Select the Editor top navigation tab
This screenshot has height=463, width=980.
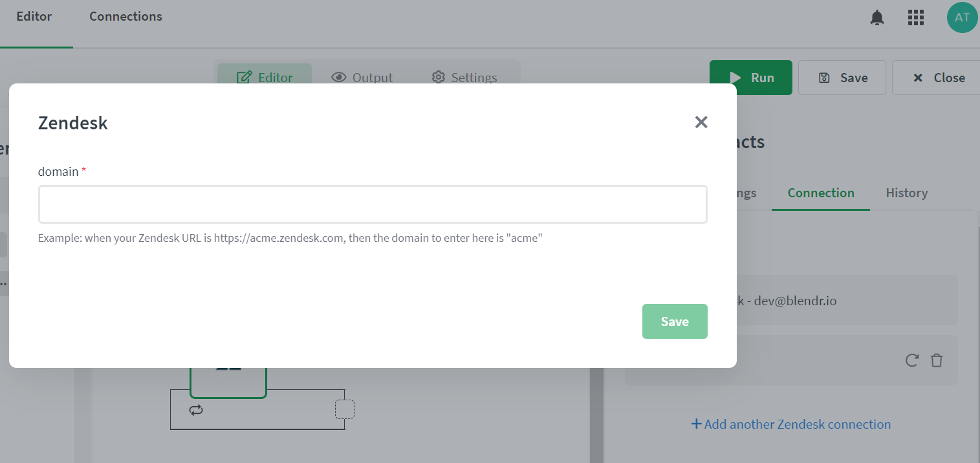34,17
